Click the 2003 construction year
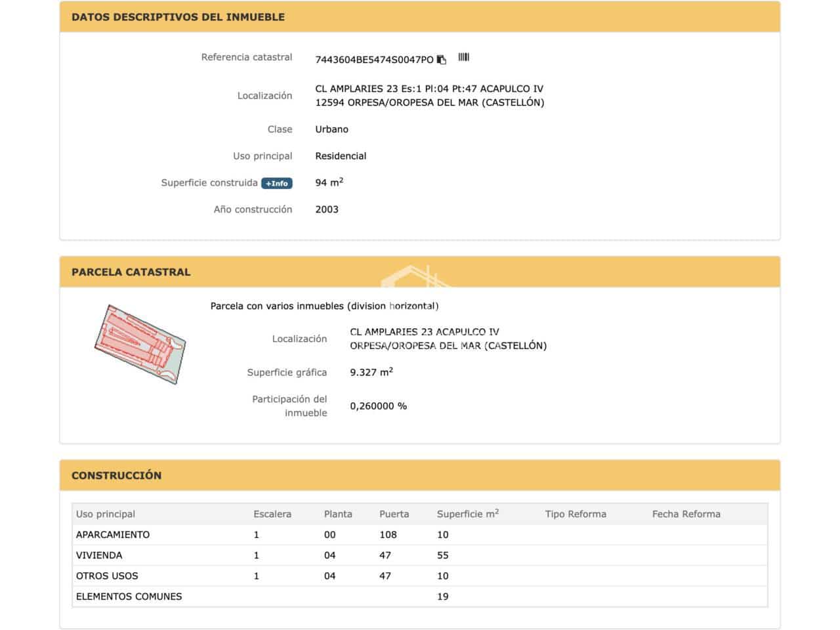This screenshot has width=840, height=630. 327,209
